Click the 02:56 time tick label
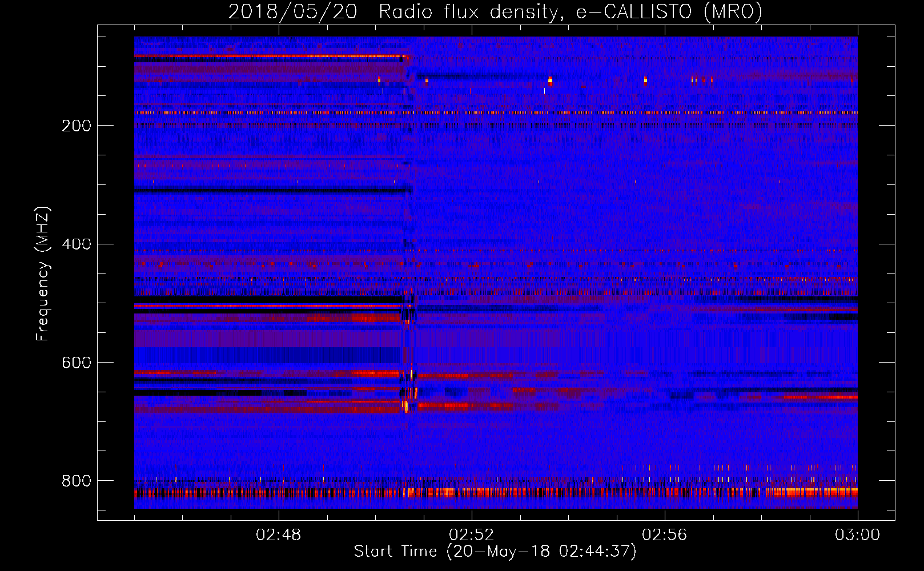This screenshot has width=924, height=571. (x=665, y=535)
